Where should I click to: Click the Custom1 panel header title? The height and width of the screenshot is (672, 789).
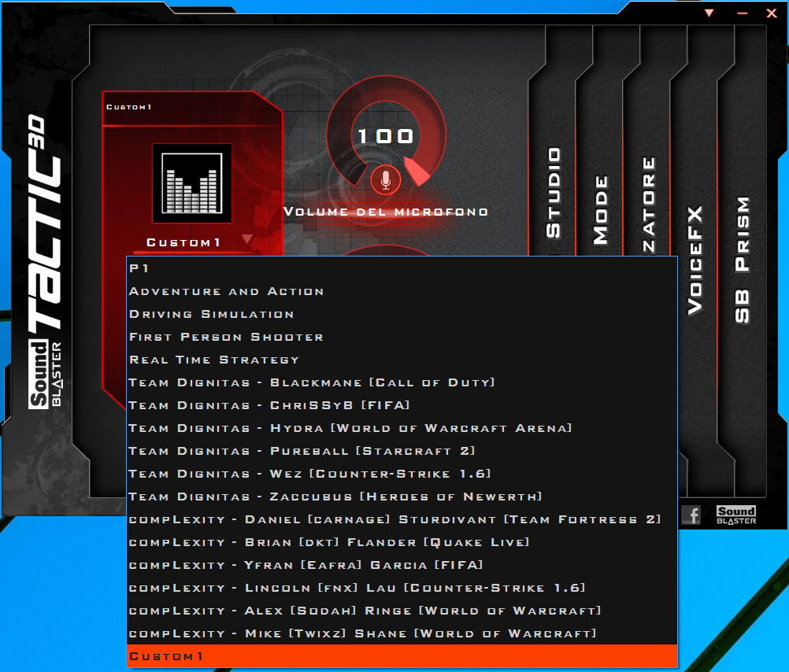coord(129,107)
